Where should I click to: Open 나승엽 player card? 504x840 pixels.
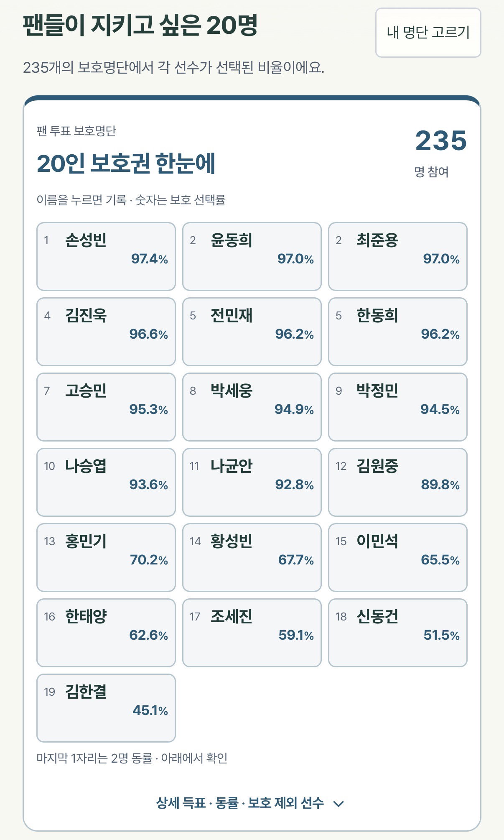[106, 482]
